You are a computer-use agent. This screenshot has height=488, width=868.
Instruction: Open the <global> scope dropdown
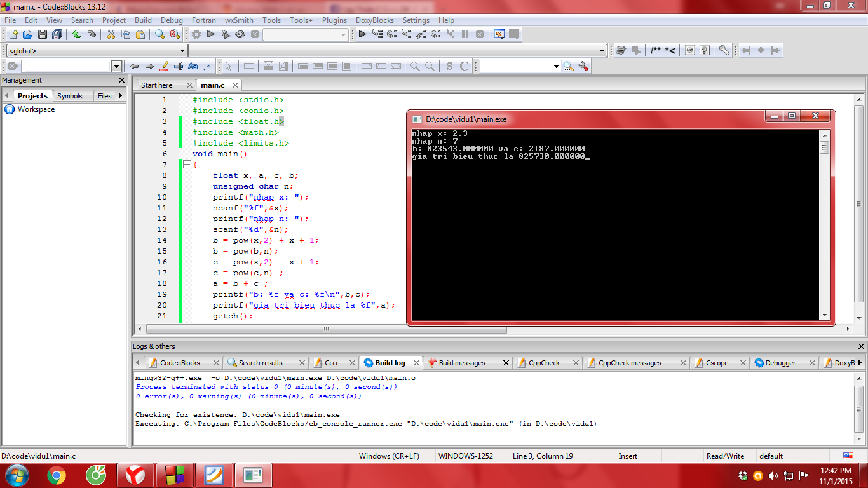pyautogui.click(x=182, y=51)
